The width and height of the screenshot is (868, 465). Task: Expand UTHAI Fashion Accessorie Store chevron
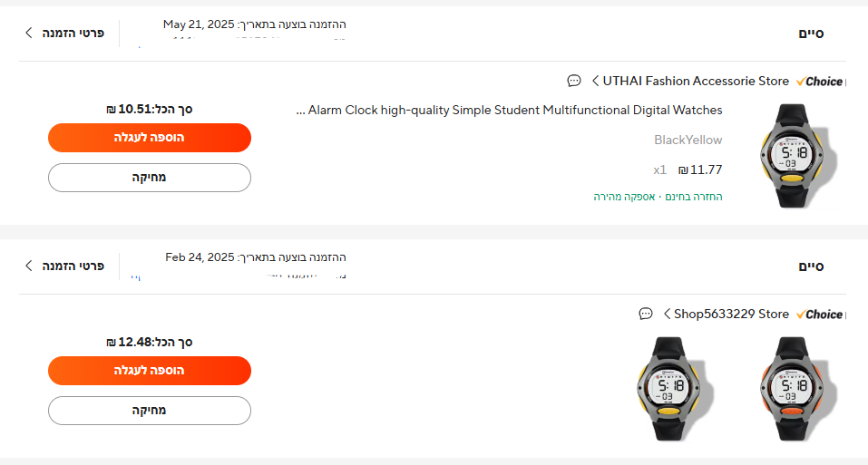pos(595,81)
